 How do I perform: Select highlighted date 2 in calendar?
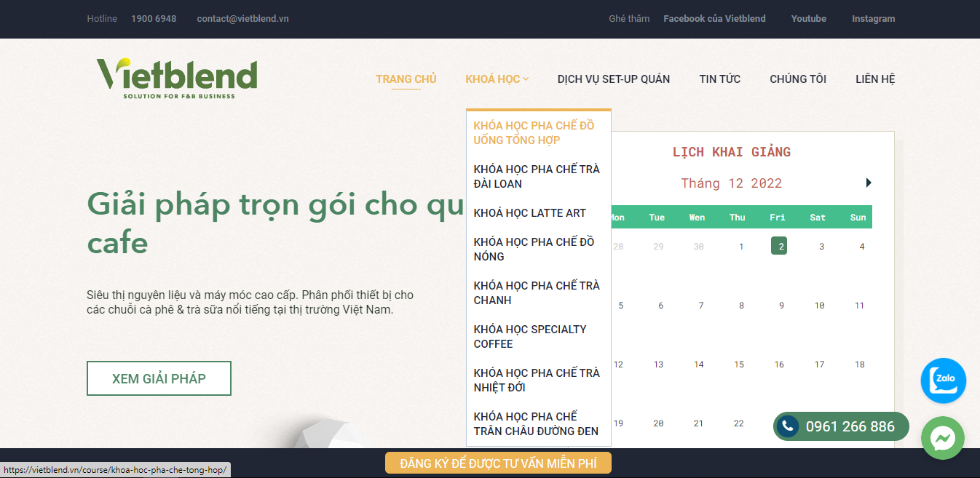click(x=779, y=246)
